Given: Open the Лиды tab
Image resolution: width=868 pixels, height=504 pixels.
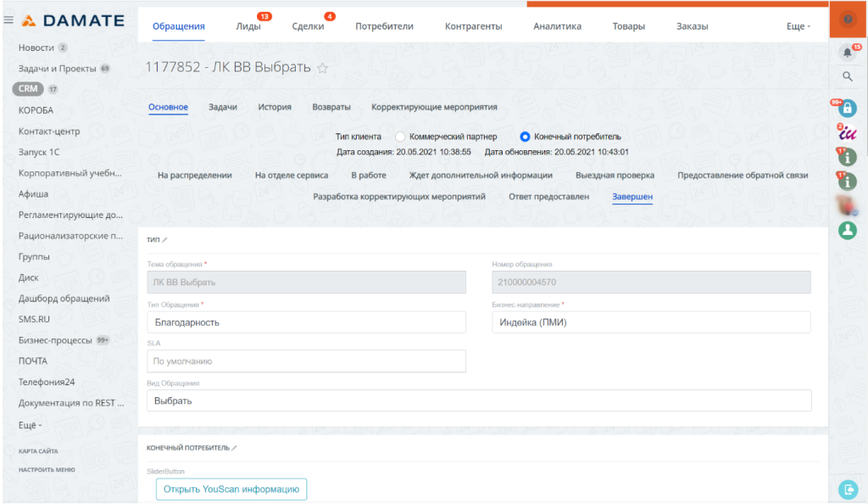Looking at the screenshot, I should point(248,26).
